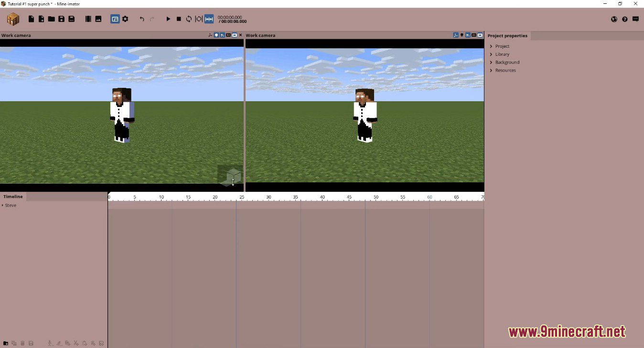Image resolution: width=644 pixels, height=348 pixels.
Task: Click the character in the right viewport
Action: 365,116
